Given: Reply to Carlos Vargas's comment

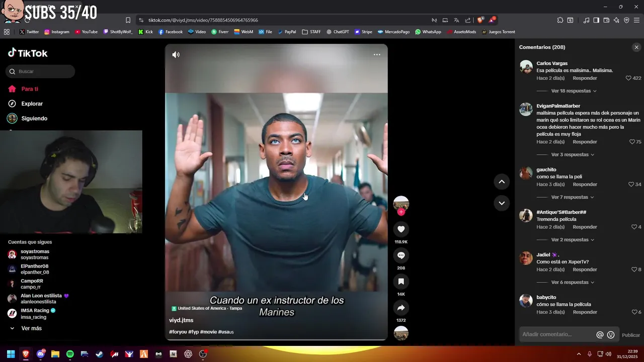Looking at the screenshot, I should click(x=585, y=78).
